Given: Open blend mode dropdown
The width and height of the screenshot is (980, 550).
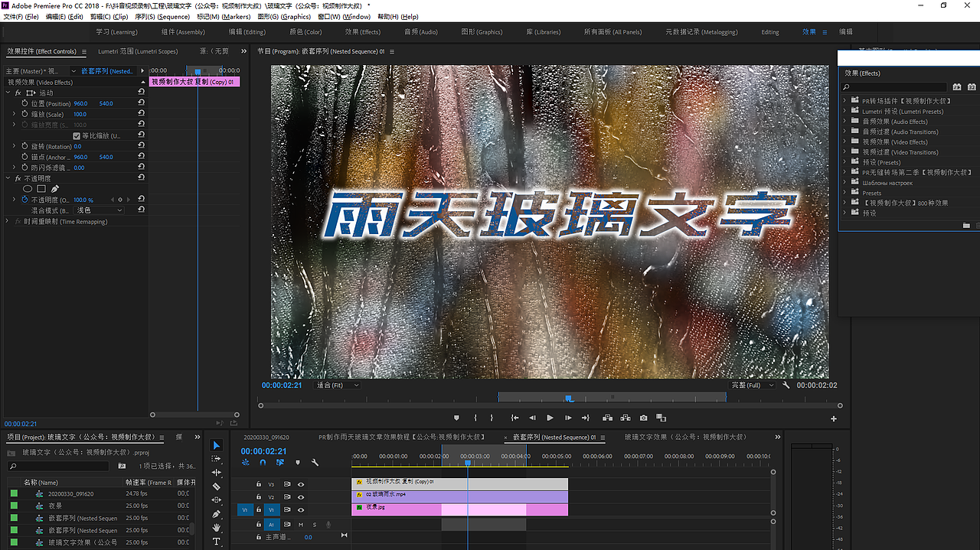Looking at the screenshot, I should pyautogui.click(x=99, y=210).
